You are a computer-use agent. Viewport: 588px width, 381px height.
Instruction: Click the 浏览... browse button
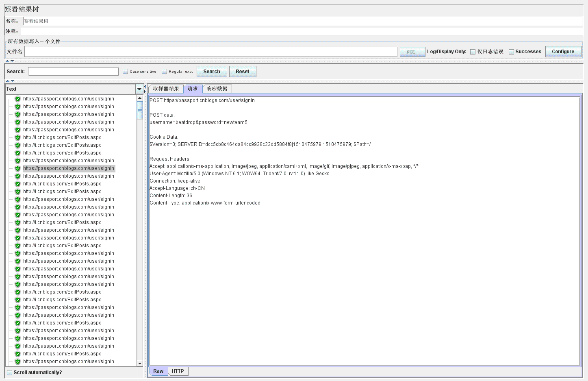[412, 52]
